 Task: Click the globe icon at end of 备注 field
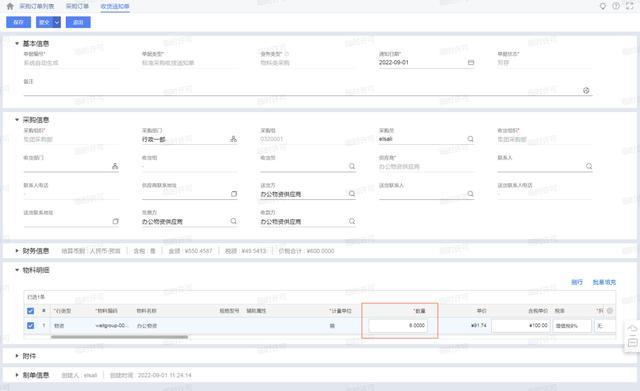(x=586, y=90)
